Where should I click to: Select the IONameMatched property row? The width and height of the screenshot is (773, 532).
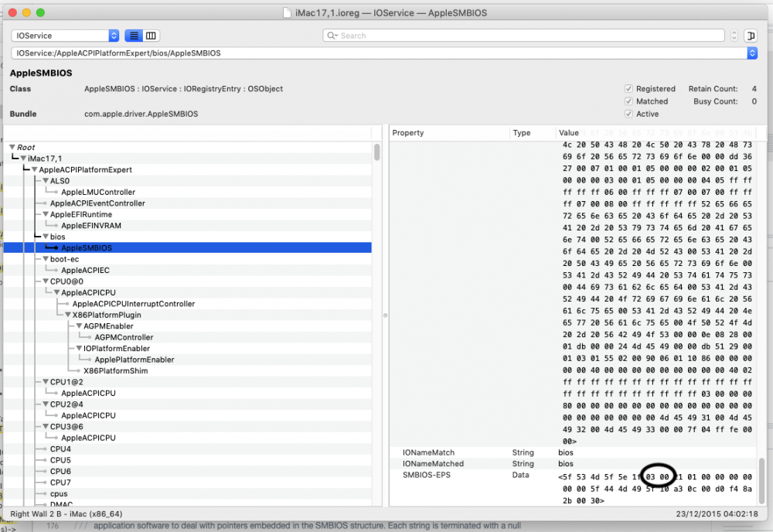[573, 463]
